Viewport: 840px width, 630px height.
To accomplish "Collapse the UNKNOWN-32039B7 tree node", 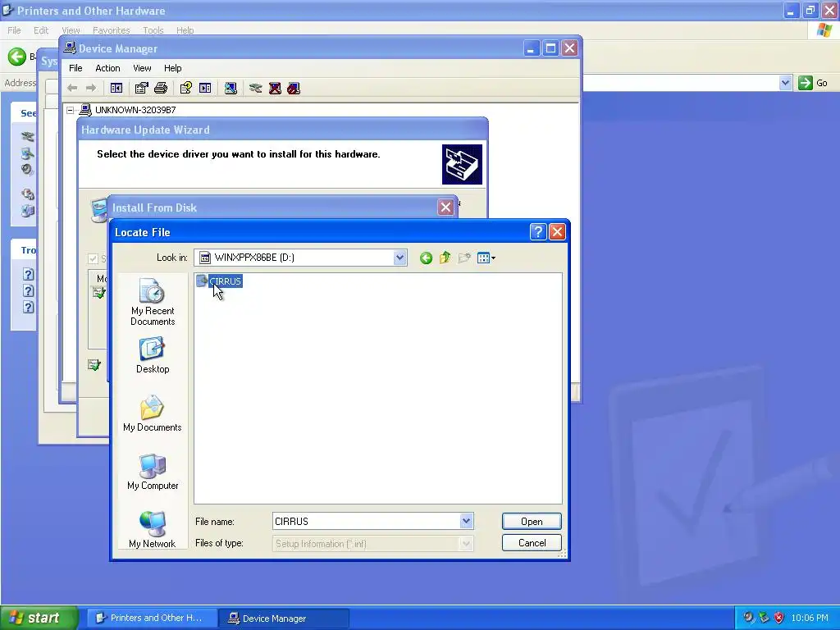I will (x=71, y=110).
